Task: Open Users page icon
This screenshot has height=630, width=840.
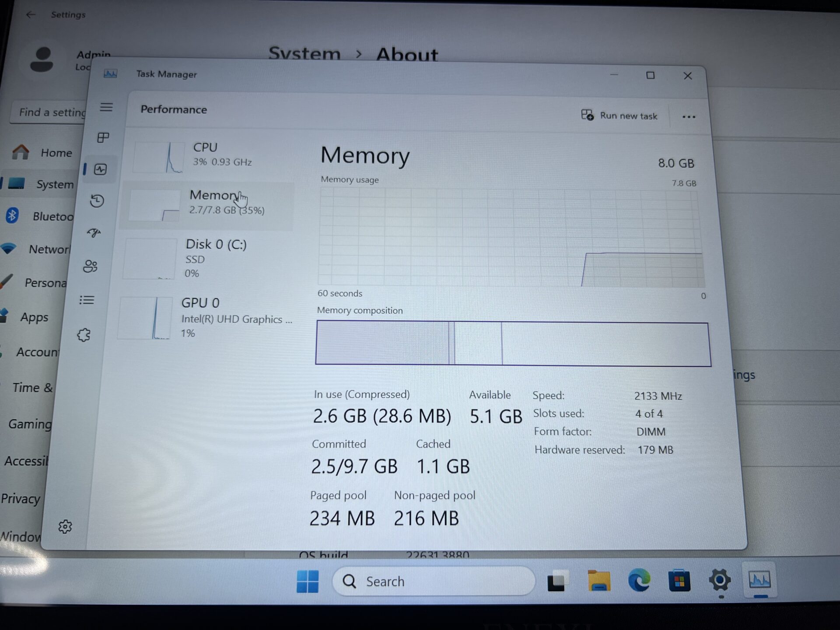Action: click(90, 266)
